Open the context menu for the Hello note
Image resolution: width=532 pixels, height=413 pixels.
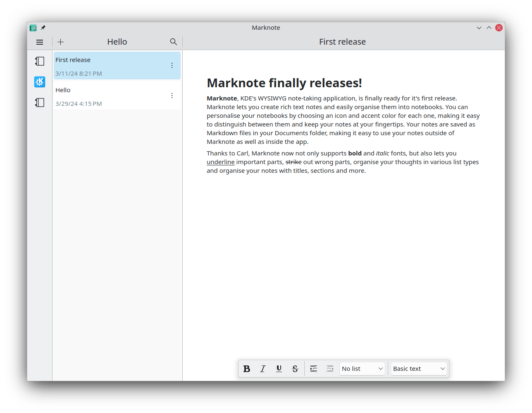tap(172, 95)
